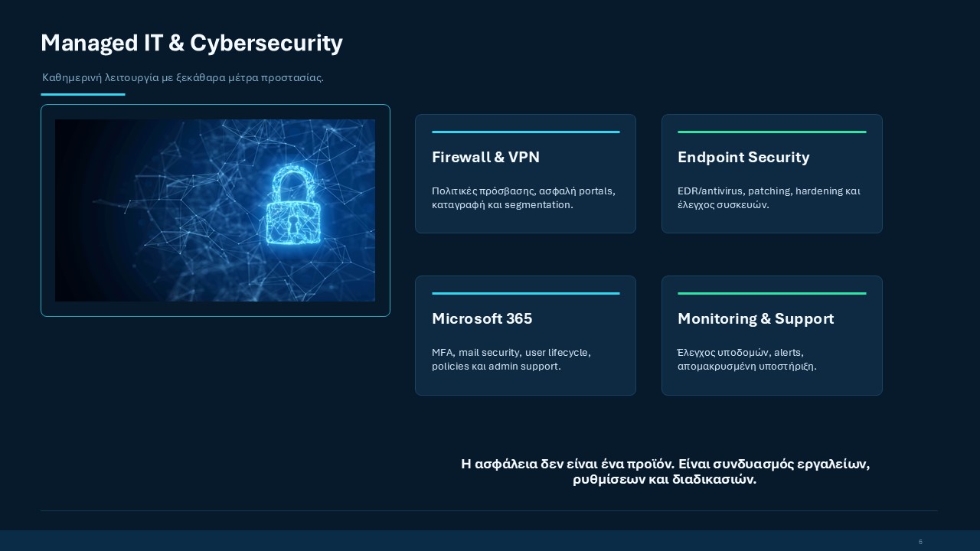This screenshot has width=980, height=551.
Task: Click the green line atop Endpoint Security card
Action: tap(772, 132)
